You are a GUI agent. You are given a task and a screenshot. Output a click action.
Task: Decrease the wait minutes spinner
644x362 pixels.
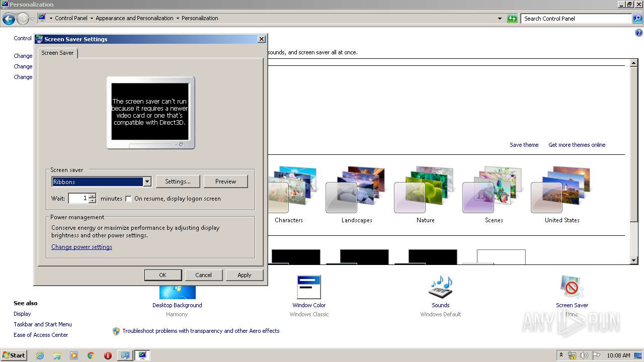[x=92, y=201]
